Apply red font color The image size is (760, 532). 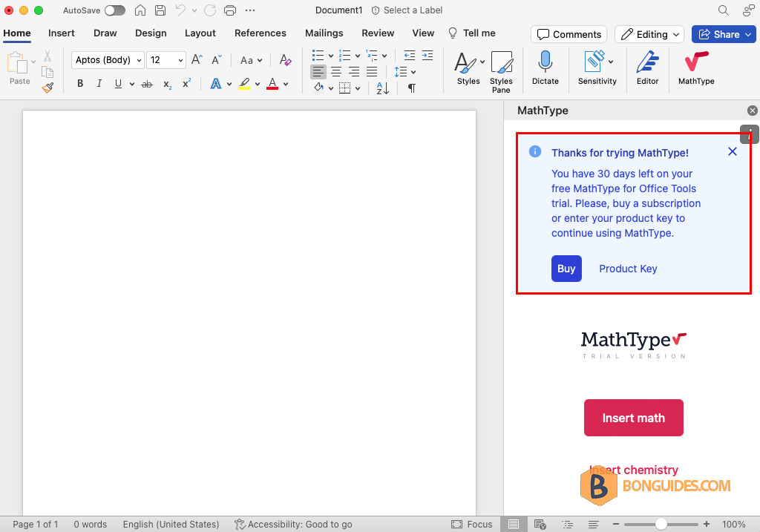click(x=272, y=84)
